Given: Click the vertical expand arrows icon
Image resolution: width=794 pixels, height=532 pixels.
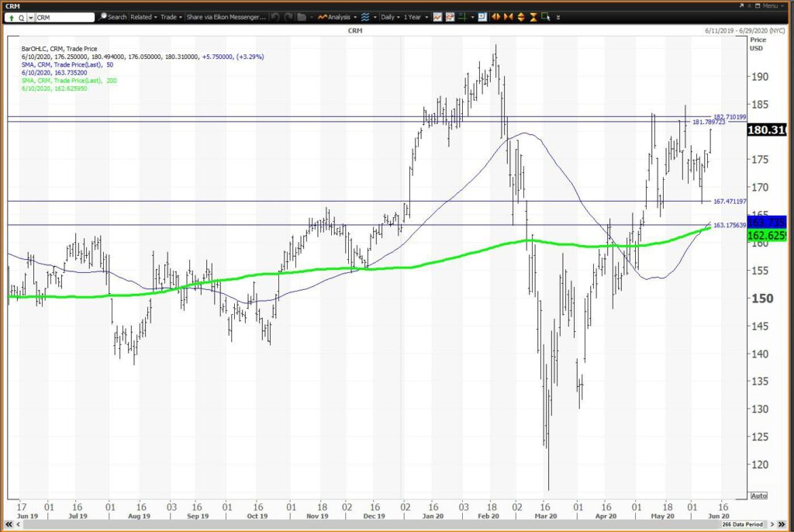Looking at the screenshot, I should [x=520, y=17].
